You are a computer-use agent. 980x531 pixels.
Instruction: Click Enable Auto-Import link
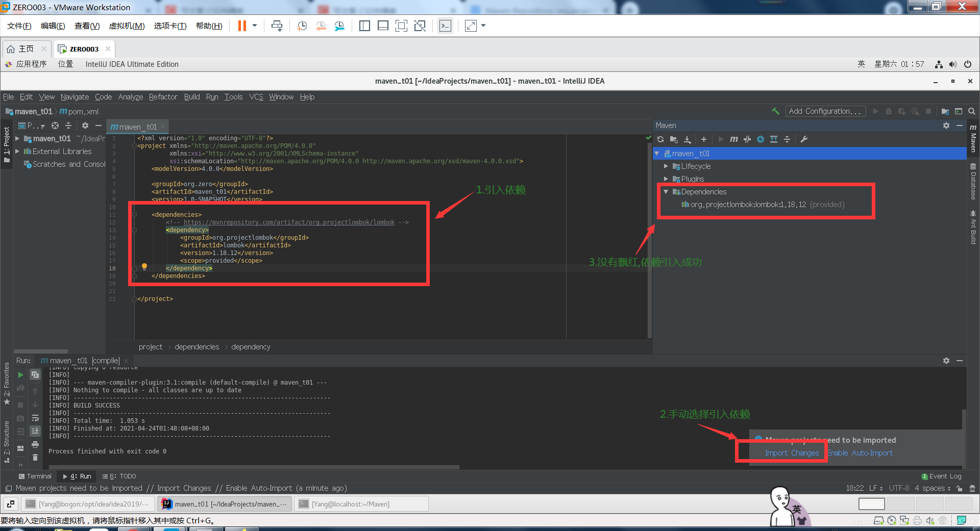click(860, 453)
